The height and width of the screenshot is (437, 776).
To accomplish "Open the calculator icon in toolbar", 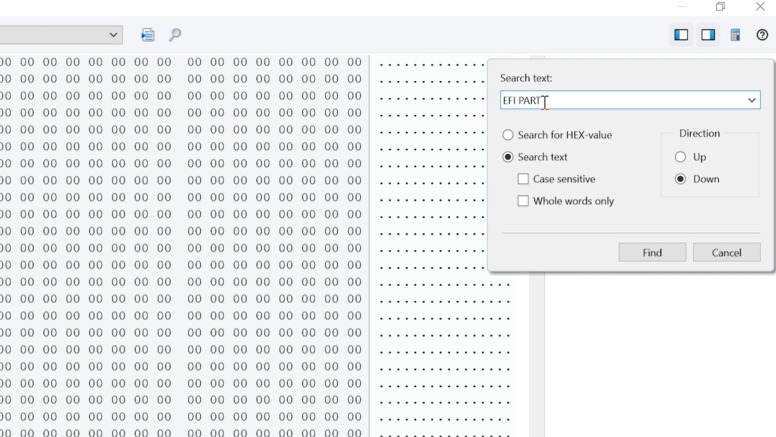I will 735,35.
